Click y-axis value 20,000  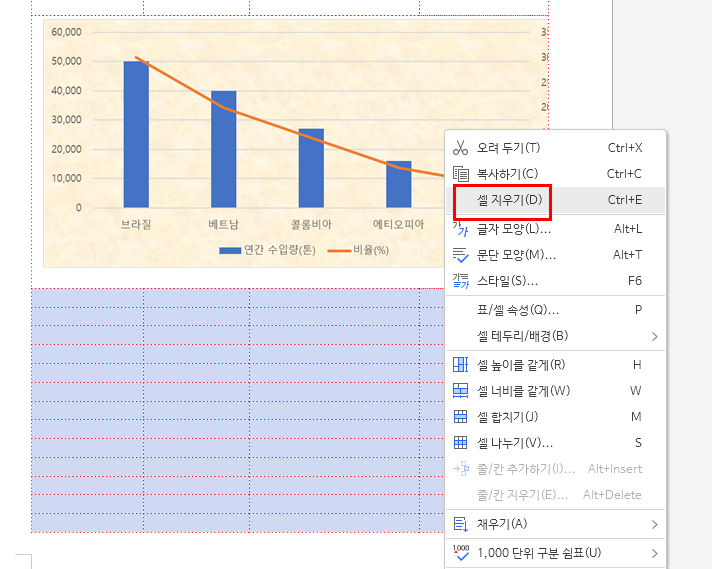click(x=66, y=149)
